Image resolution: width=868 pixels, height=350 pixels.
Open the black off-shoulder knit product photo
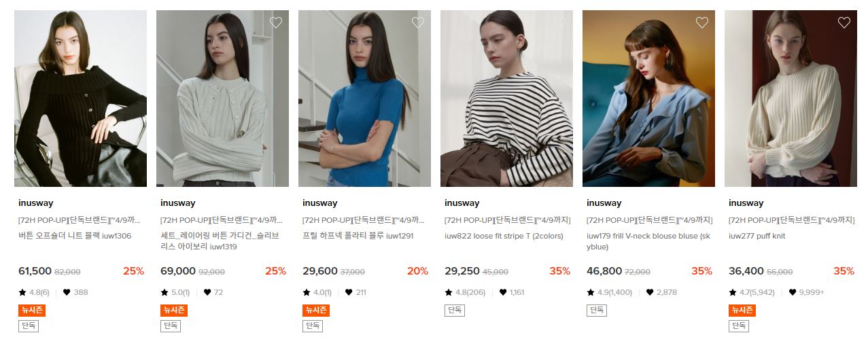point(80,99)
